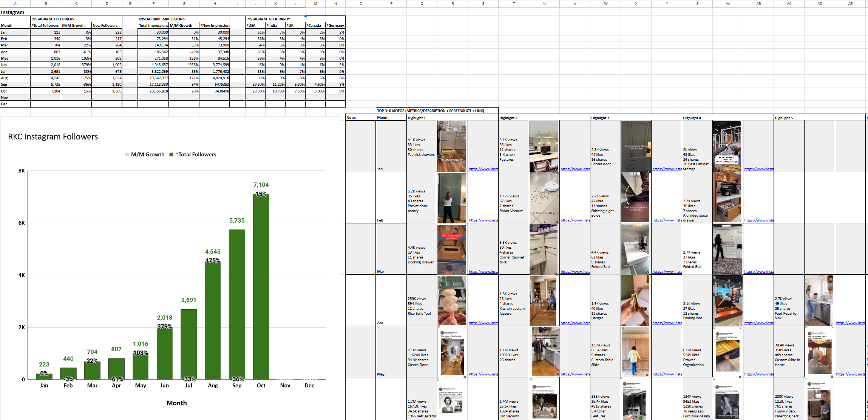Screen dimensions: 868x420
Task: Select the Oct Total Followers cell 7,104
Action: (46, 91)
